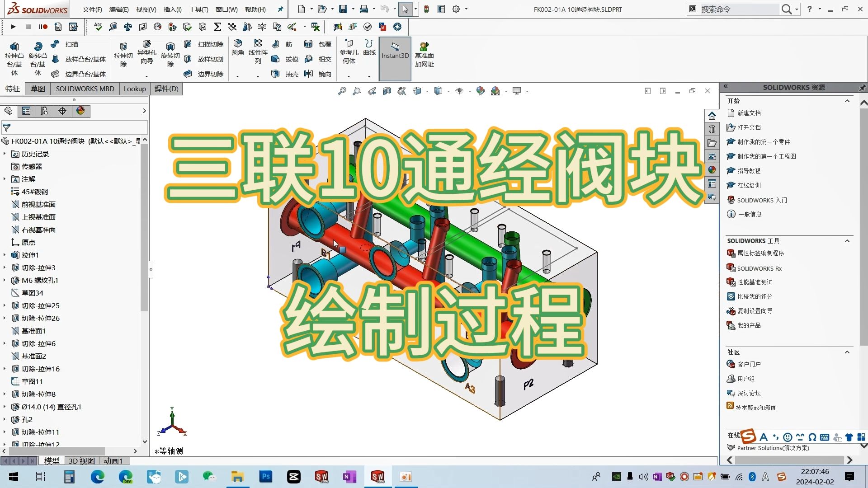Open the Appearances task pane tab
This screenshot has width=868, height=488.
712,170
